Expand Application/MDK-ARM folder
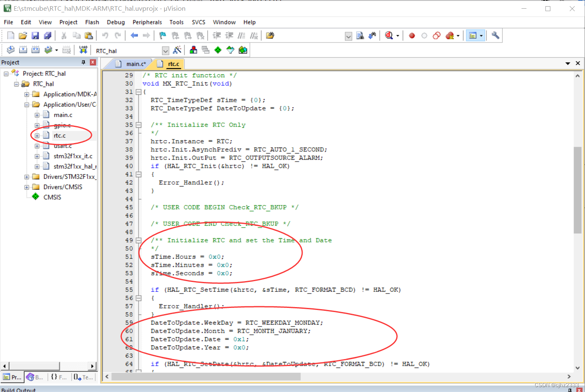The image size is (585, 392). 27,94
